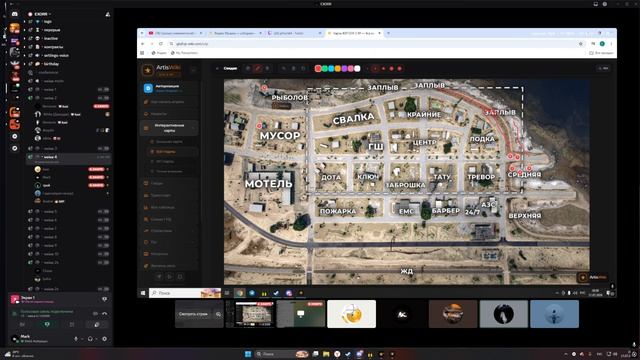The width and height of the screenshot is (640, 360).
Task: Join the voice 1 channel
Action: tap(69, 89)
